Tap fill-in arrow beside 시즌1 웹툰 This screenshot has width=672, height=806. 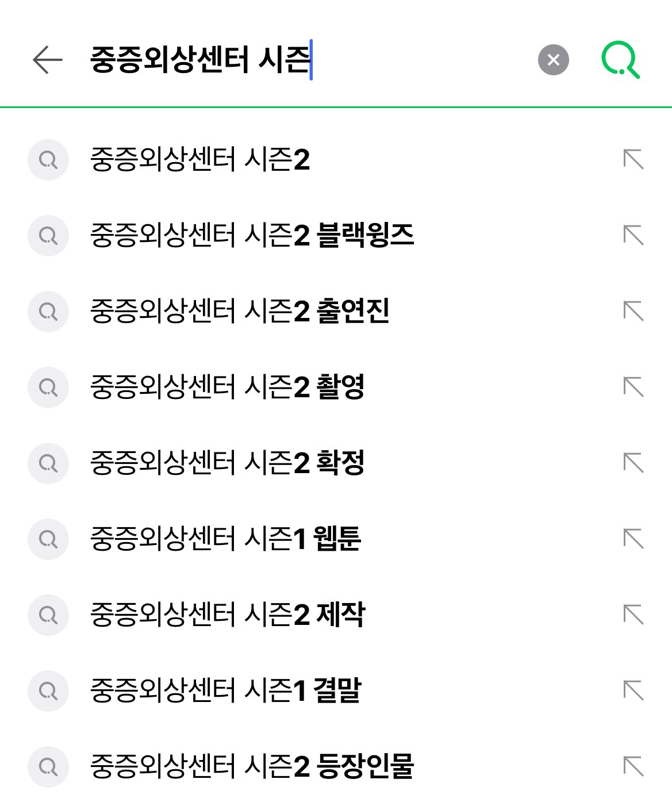(x=633, y=539)
